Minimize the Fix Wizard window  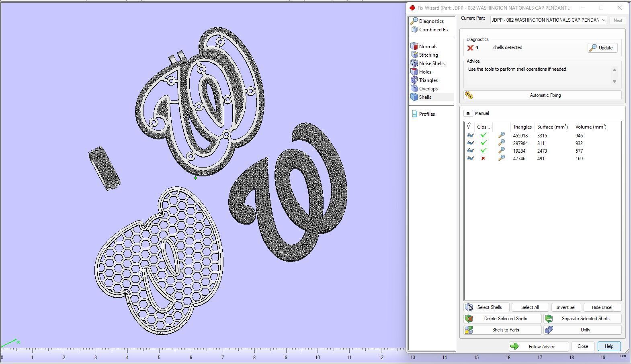point(583,8)
